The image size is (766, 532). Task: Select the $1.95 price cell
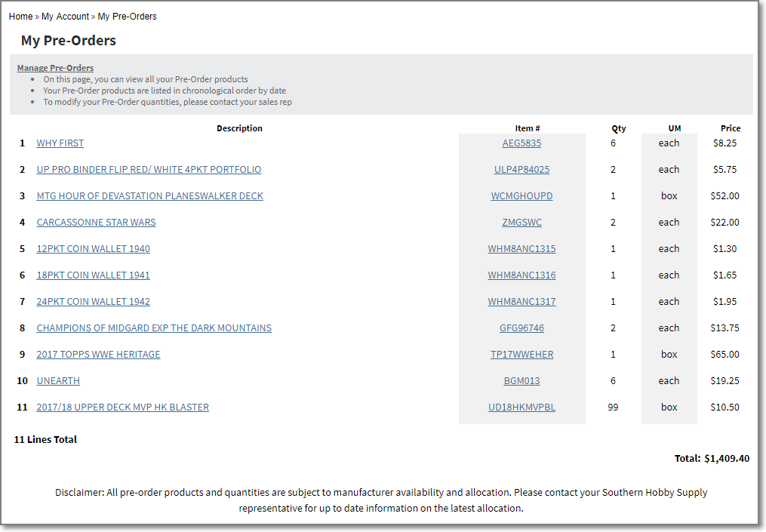725,301
